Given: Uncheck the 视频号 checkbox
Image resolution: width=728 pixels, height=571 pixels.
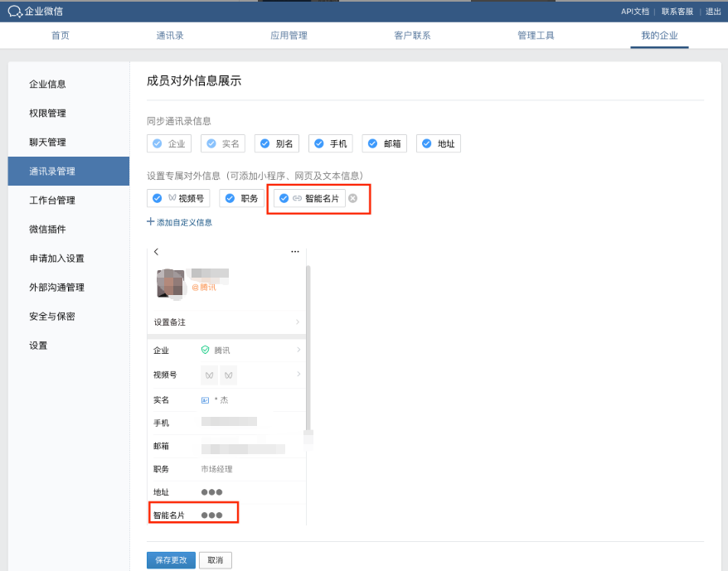Looking at the screenshot, I should click(158, 198).
